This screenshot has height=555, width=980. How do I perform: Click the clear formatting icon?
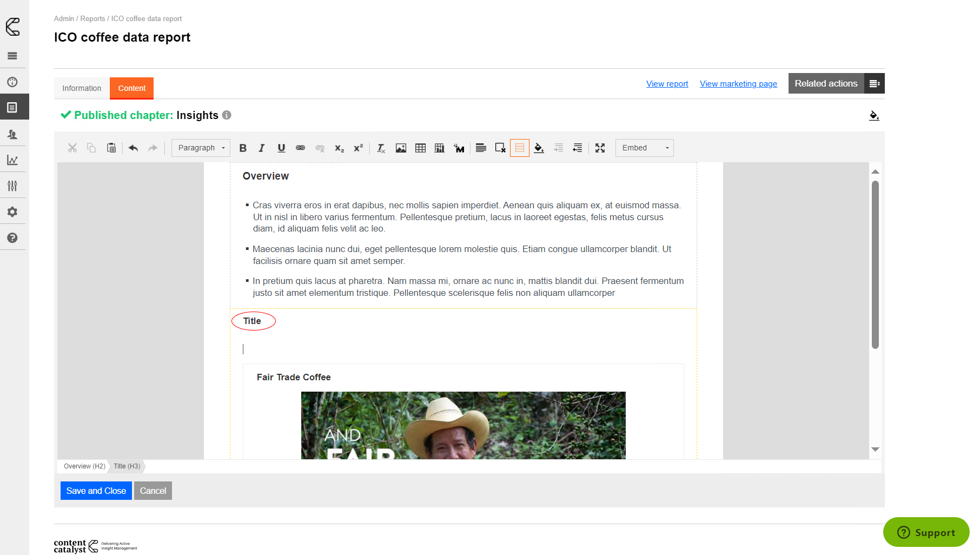click(381, 148)
